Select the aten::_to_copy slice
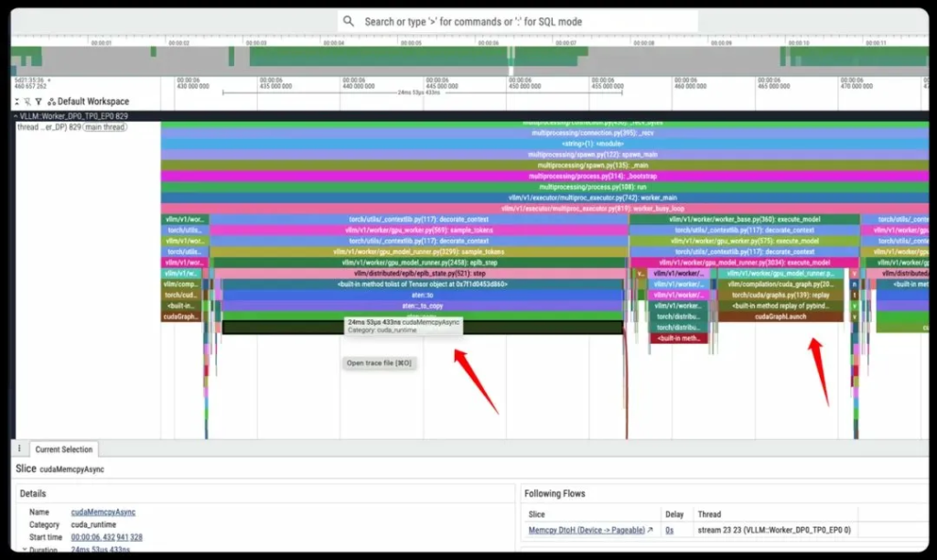This screenshot has height=560, width=937. (423, 306)
